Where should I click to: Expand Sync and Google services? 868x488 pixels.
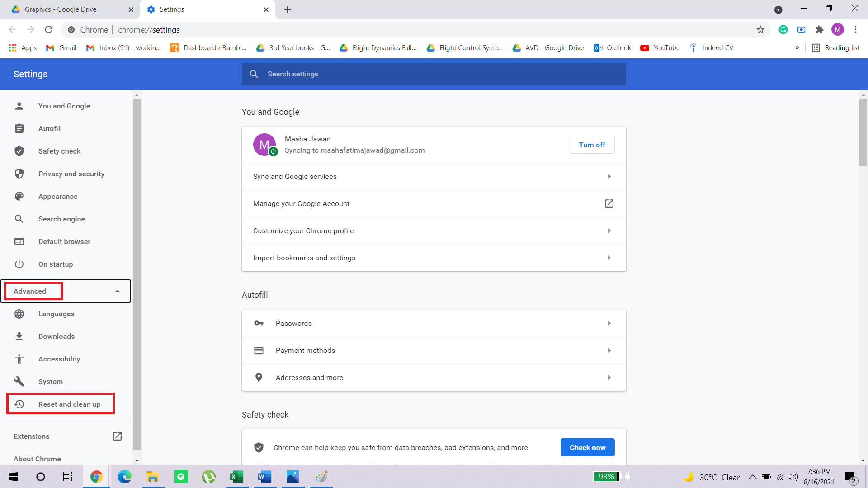click(434, 176)
